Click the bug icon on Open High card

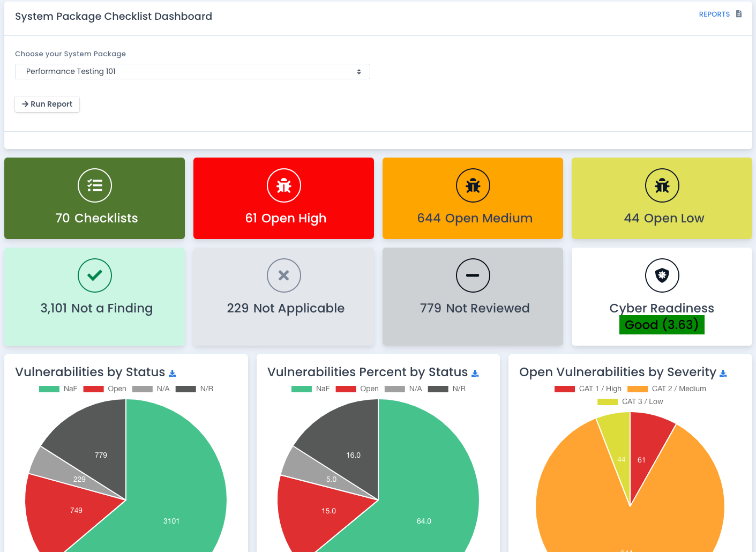tap(284, 185)
